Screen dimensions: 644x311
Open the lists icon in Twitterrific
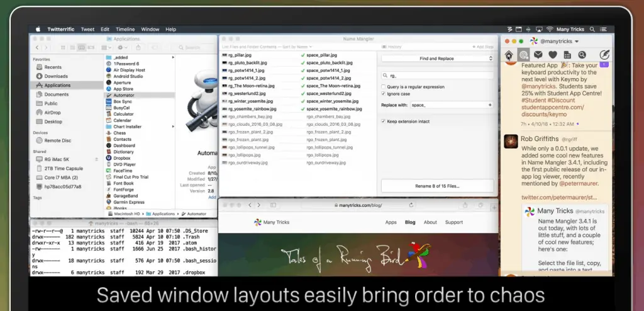[x=567, y=55]
